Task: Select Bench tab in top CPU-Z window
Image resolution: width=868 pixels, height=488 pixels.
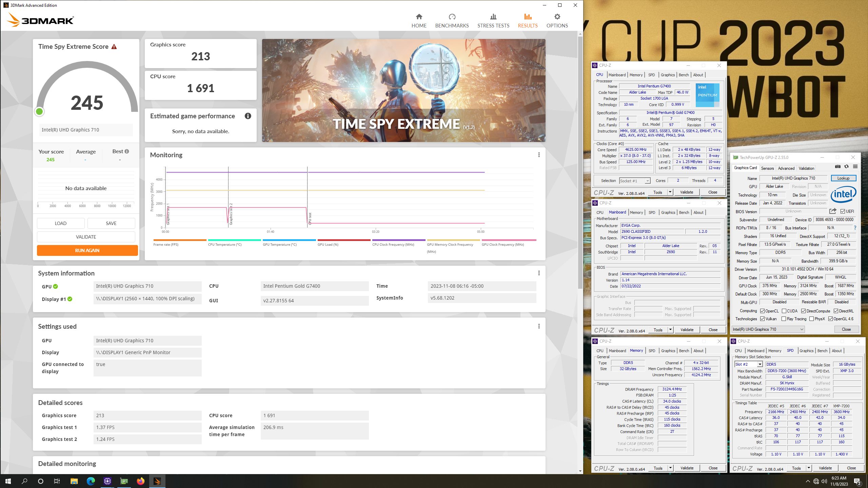Action: 684,75
